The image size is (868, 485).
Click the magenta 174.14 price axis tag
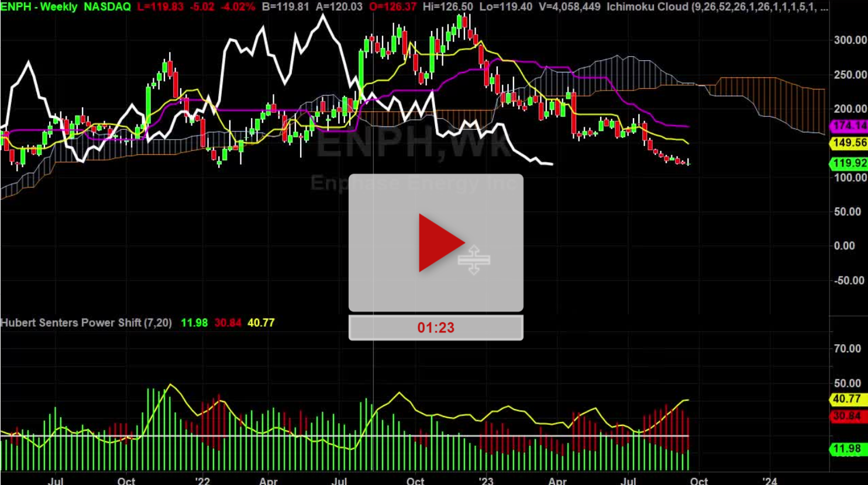(x=849, y=126)
